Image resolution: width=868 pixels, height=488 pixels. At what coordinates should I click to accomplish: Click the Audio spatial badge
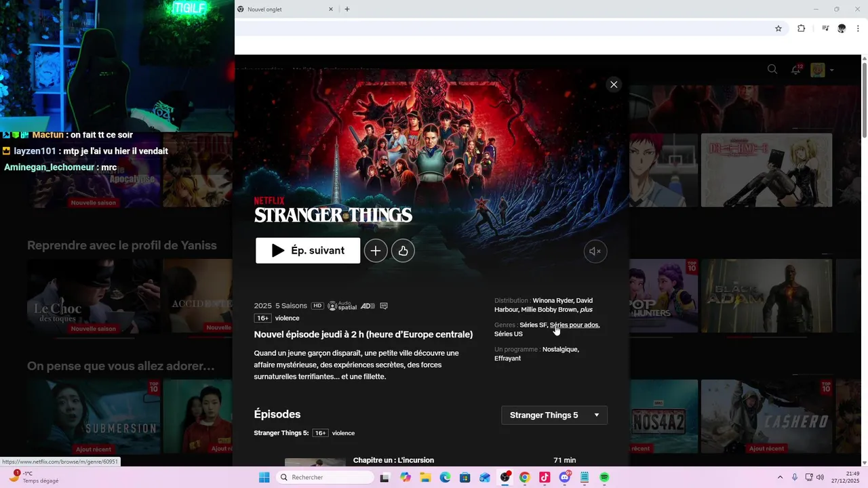[342, 306]
